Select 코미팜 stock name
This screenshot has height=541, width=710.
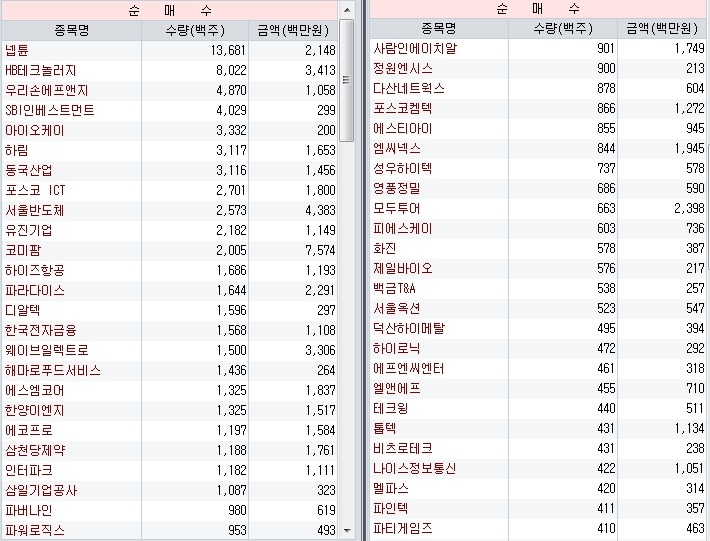click(23, 250)
